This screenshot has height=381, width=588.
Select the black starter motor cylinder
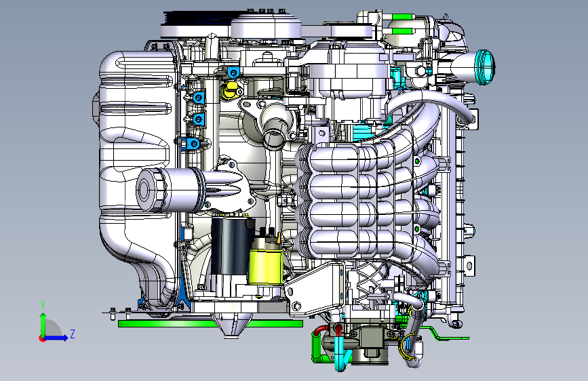click(231, 246)
